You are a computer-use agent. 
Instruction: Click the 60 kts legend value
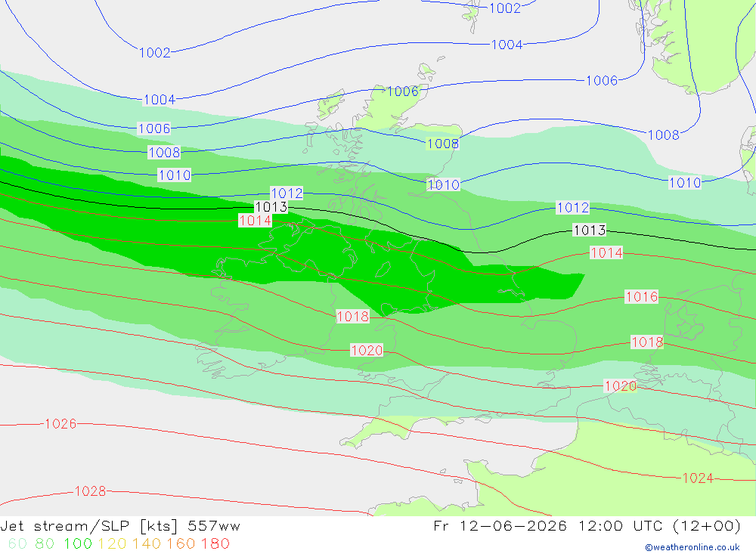click(17, 543)
